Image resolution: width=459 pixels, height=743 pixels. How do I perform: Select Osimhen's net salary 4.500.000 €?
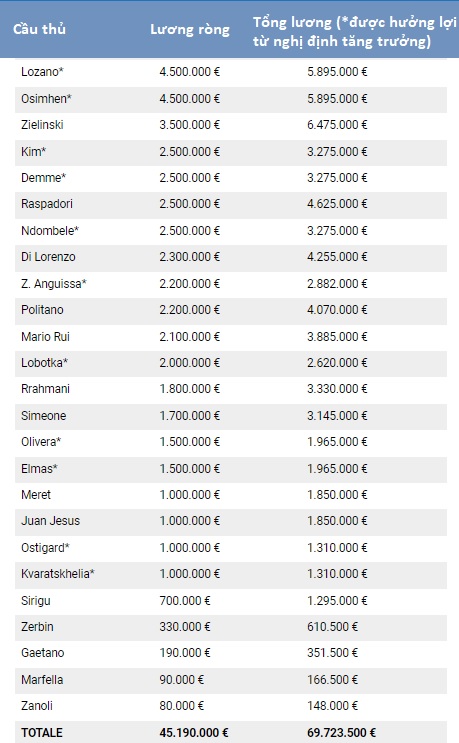click(x=189, y=99)
